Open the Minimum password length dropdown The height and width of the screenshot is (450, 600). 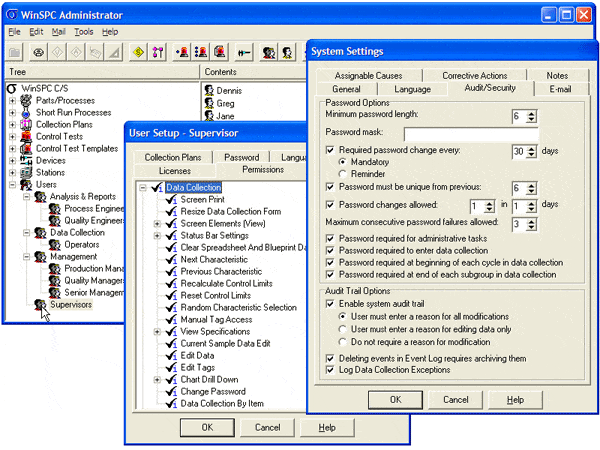tap(530, 117)
